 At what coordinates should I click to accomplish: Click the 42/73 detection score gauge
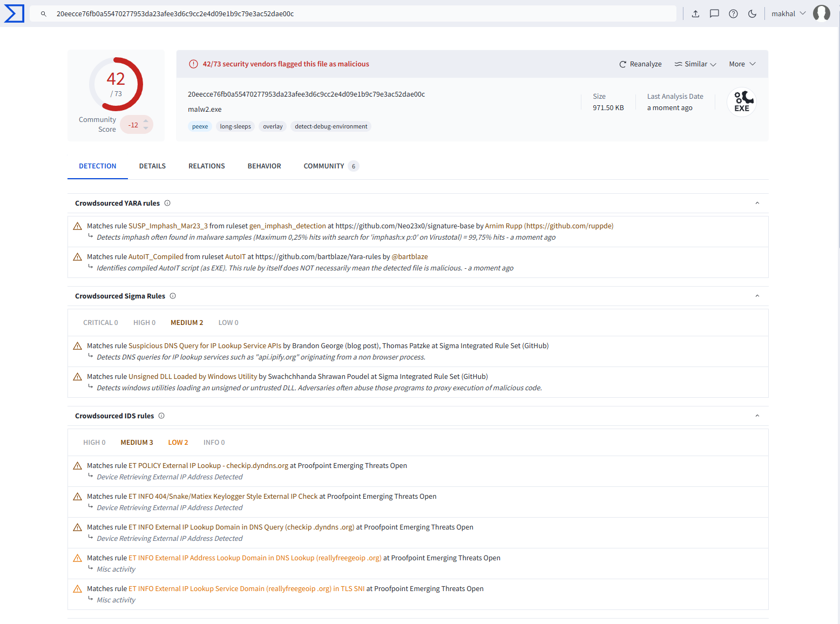[x=116, y=84]
